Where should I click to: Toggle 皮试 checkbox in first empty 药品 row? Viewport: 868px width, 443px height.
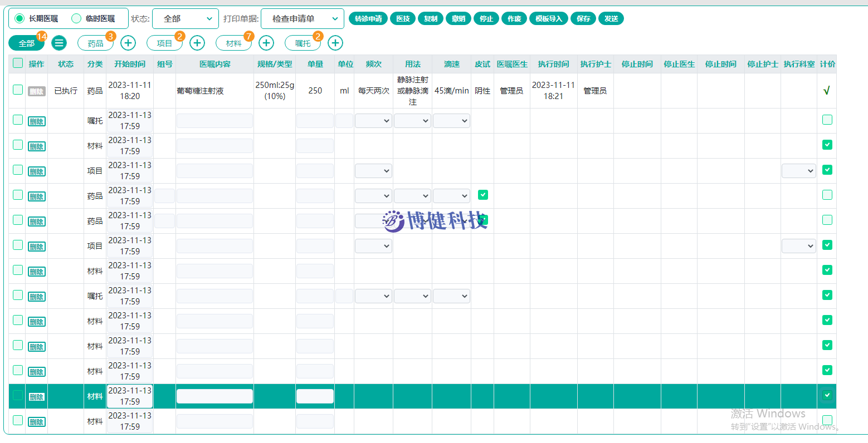point(483,195)
